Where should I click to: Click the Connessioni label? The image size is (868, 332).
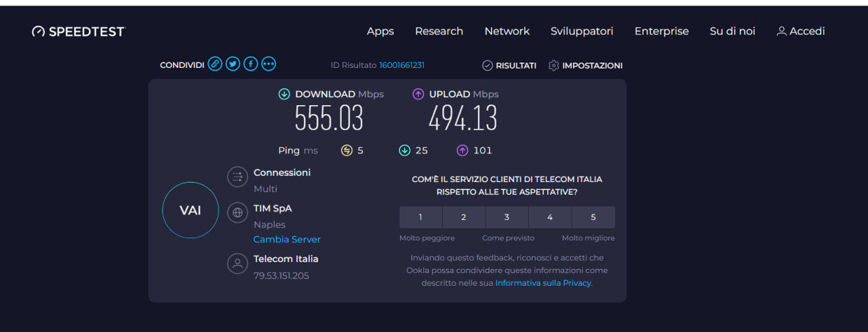click(x=282, y=172)
